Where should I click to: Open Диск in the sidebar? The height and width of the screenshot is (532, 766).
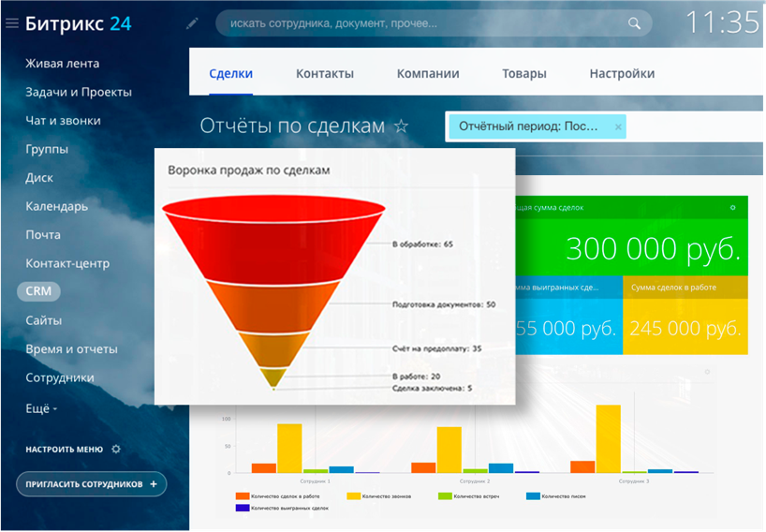[39, 178]
